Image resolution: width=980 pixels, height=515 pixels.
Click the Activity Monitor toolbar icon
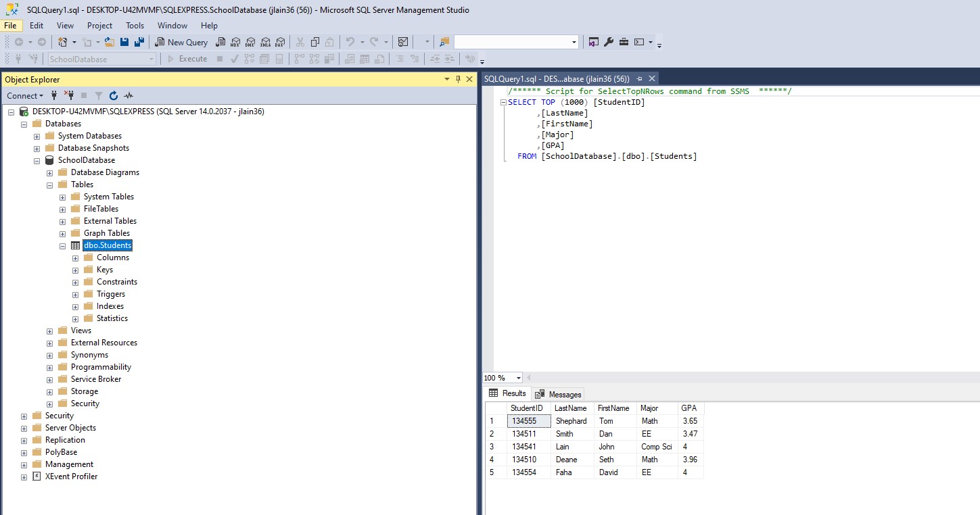pos(403,42)
